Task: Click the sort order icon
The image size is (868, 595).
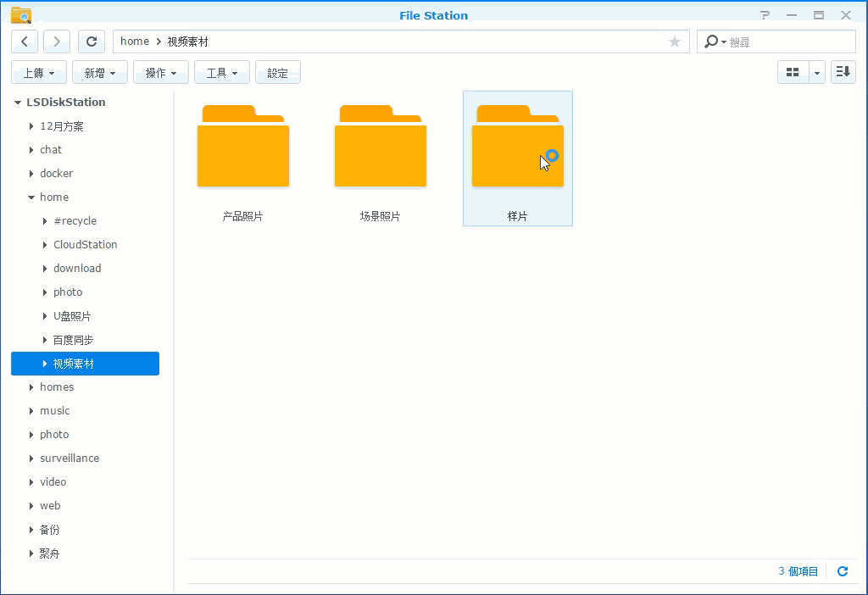Action: [843, 72]
